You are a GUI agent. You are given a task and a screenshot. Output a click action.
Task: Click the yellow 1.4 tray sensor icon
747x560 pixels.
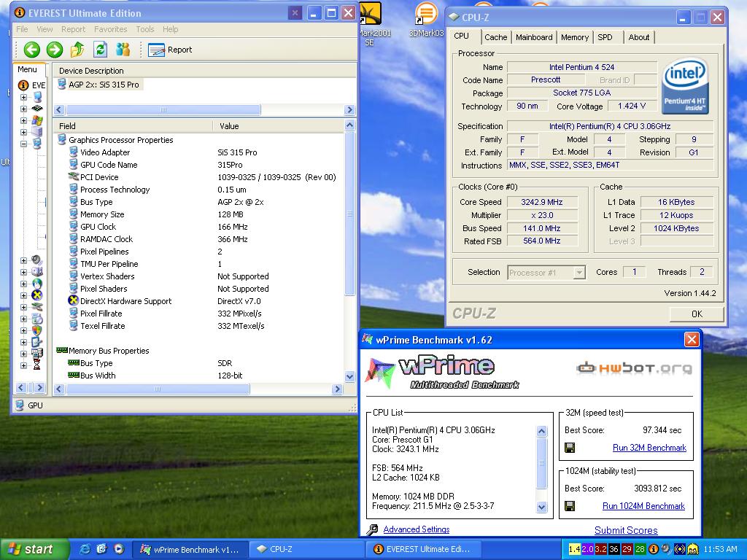[x=575, y=549]
